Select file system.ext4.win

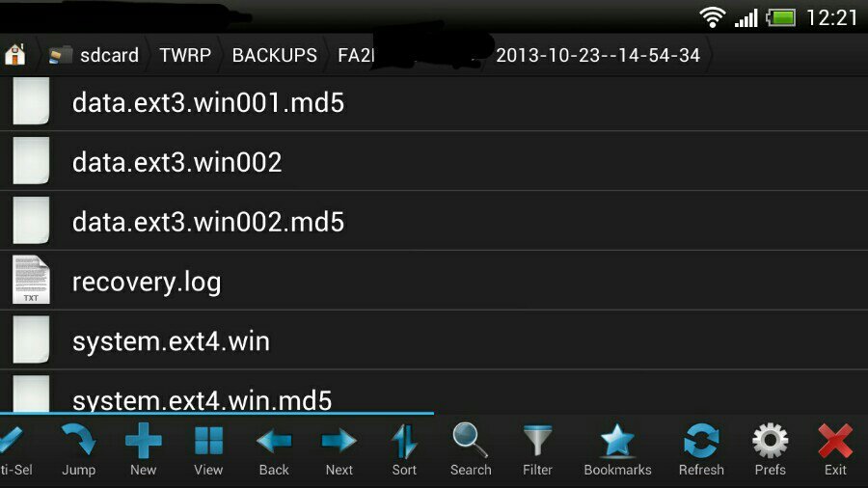point(434,340)
